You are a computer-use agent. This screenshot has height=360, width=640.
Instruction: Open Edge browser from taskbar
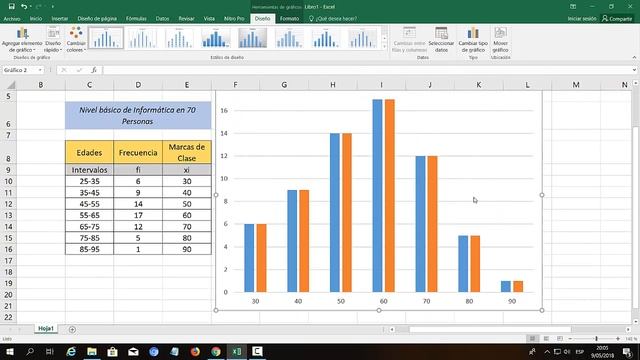click(x=71, y=351)
